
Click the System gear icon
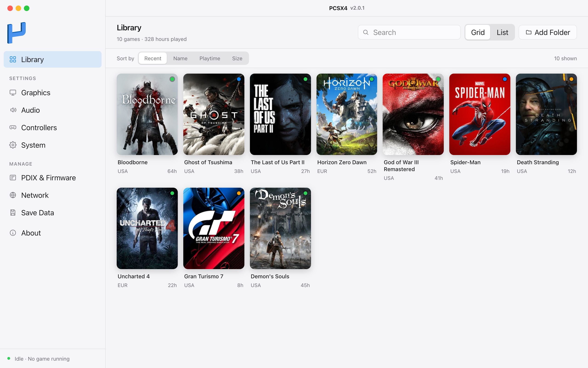(x=13, y=145)
